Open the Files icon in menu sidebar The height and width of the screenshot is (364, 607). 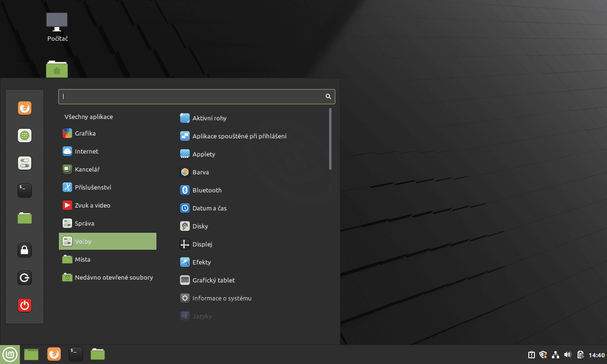pos(24,218)
